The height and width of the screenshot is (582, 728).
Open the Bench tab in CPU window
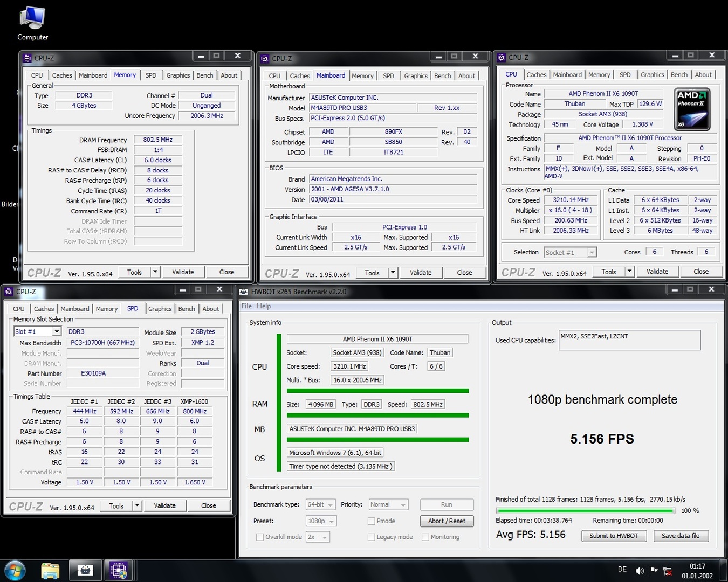click(x=679, y=75)
